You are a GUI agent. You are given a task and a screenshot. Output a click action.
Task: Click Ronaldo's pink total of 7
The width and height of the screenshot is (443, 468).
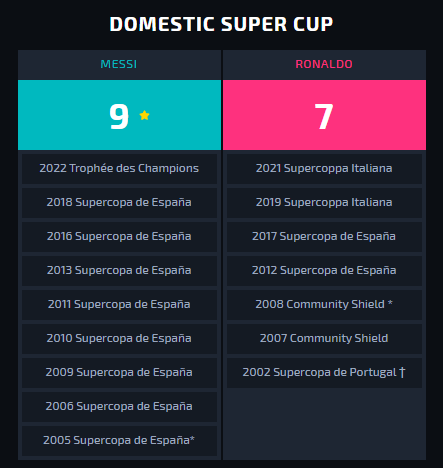324,115
